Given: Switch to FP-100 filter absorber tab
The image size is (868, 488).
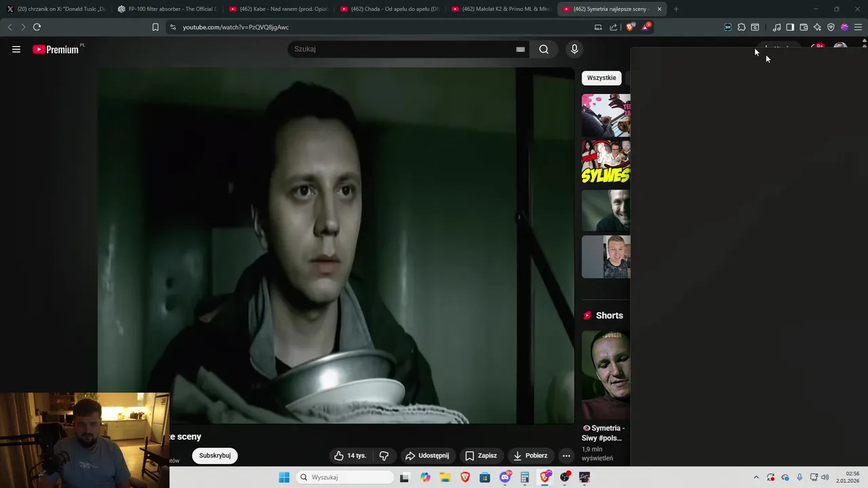Looking at the screenshot, I should point(167,9).
